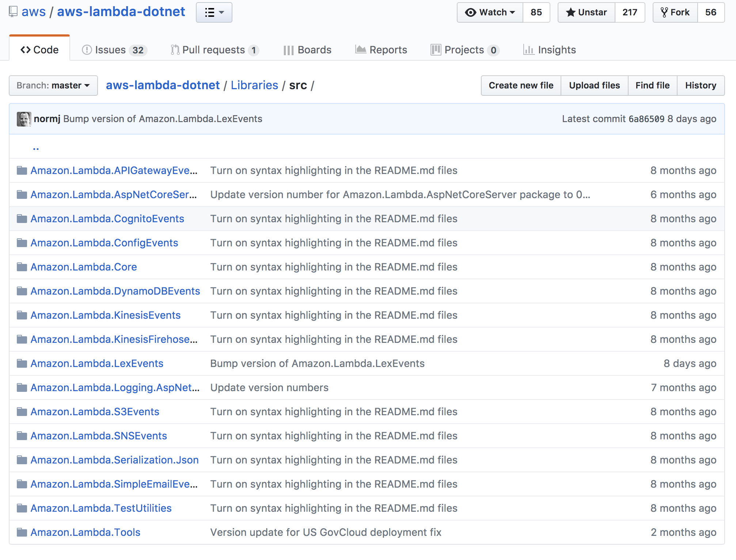736x560 pixels.
Task: Go to aws-lambda-dotnet root in breadcrumb
Action: (x=163, y=85)
